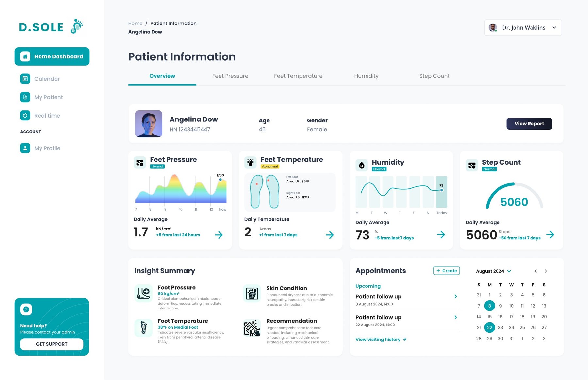Screen dimensions: 588x380
Task: Click the Feet Temperature thermometer card icon
Action: pos(251,162)
